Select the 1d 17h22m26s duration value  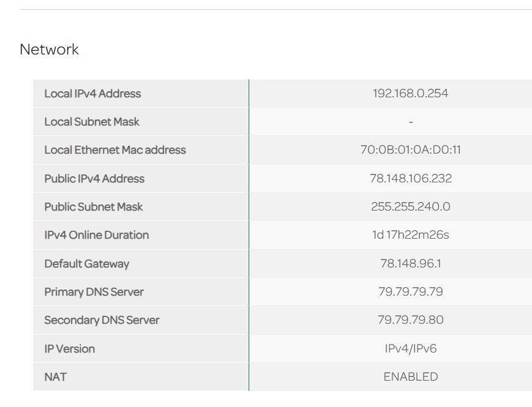click(x=410, y=235)
